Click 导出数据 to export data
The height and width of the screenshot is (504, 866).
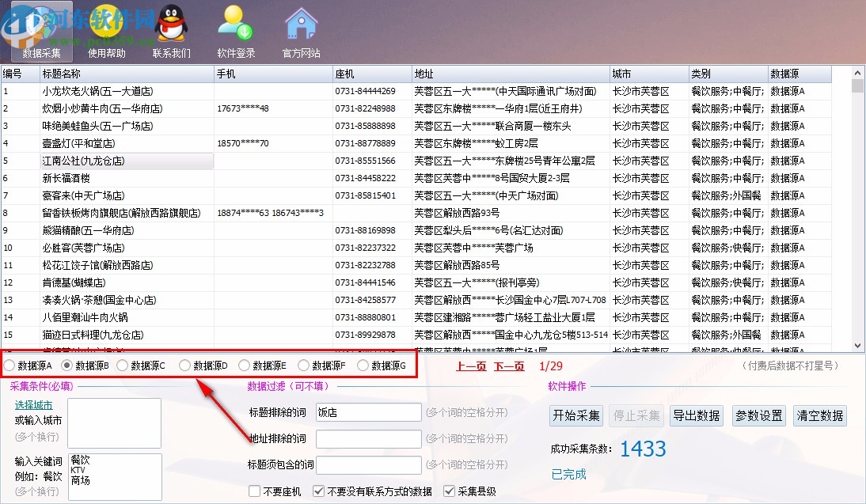coord(696,415)
